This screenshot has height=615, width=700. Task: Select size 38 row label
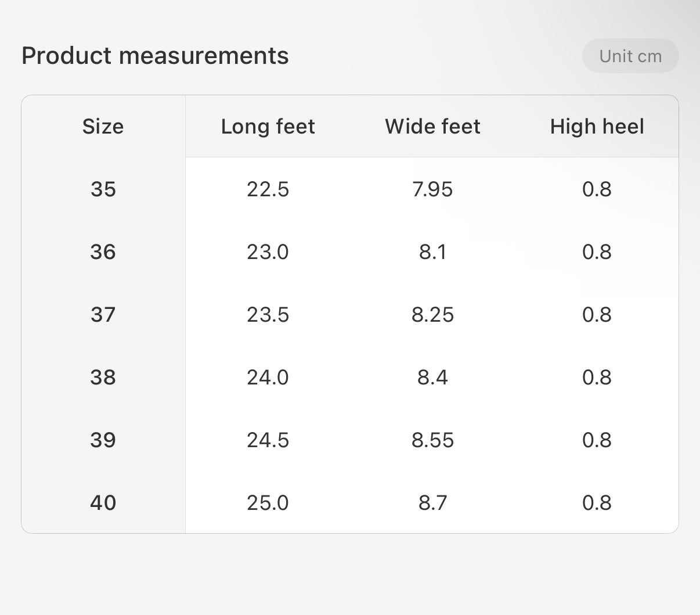[103, 377]
